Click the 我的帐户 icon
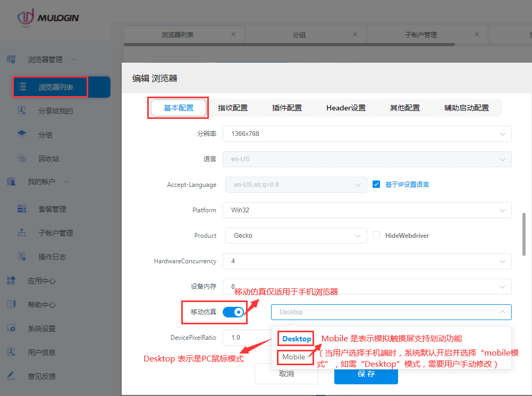Screen dimensions: 532x396 pyautogui.click(x=11, y=182)
